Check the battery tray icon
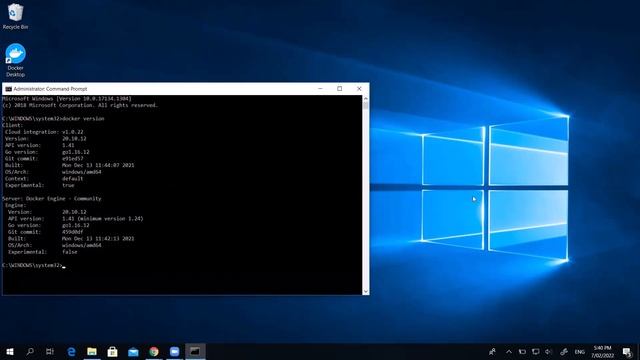Screen dimensions: 640x360 [x=522, y=351]
